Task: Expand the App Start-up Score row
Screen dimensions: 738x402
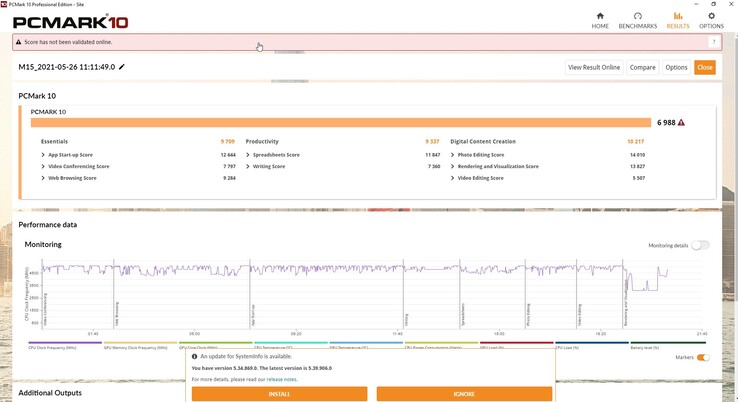Action: (44, 155)
